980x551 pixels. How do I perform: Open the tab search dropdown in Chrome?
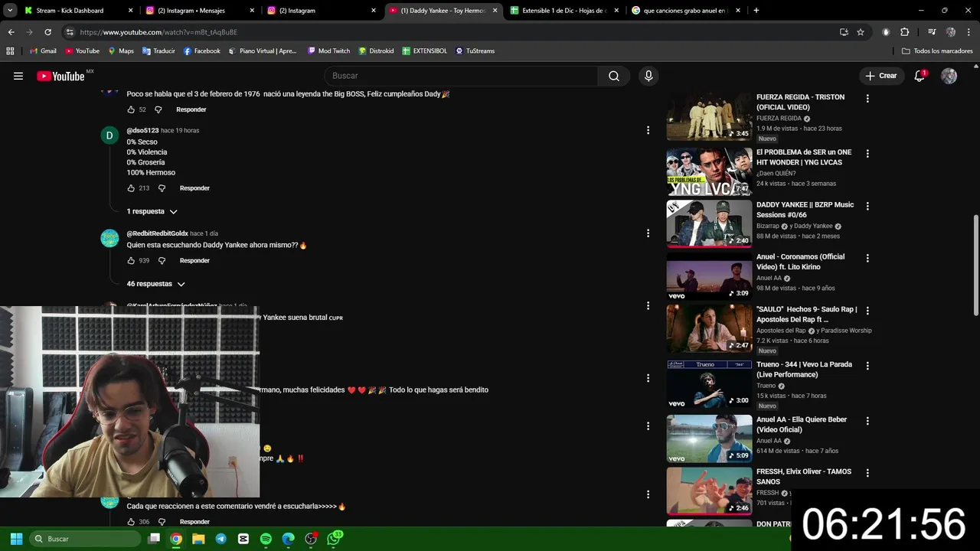(x=10, y=11)
